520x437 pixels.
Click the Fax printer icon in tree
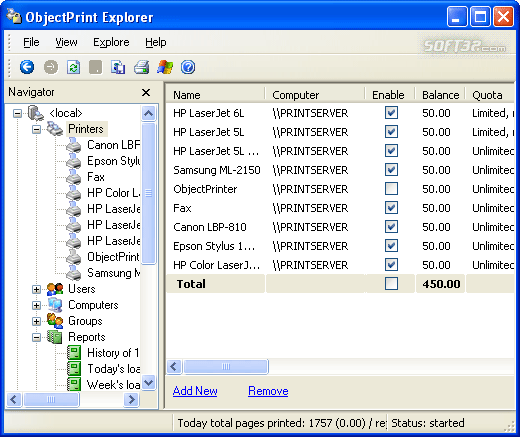click(x=74, y=177)
